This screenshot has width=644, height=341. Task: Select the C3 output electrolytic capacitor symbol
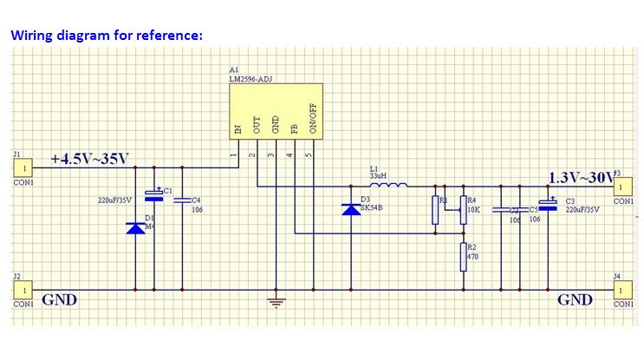pos(548,205)
